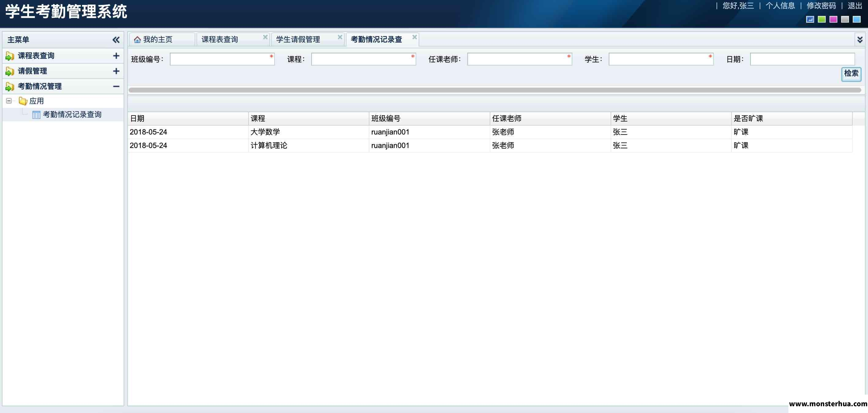Close the 学生请假管理 tab
Screen dimensions: 868x413
340,37
